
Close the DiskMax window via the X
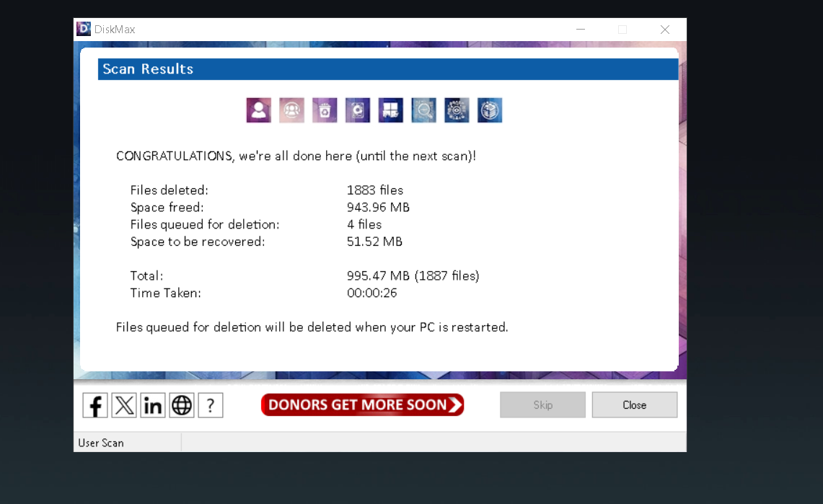tap(665, 30)
